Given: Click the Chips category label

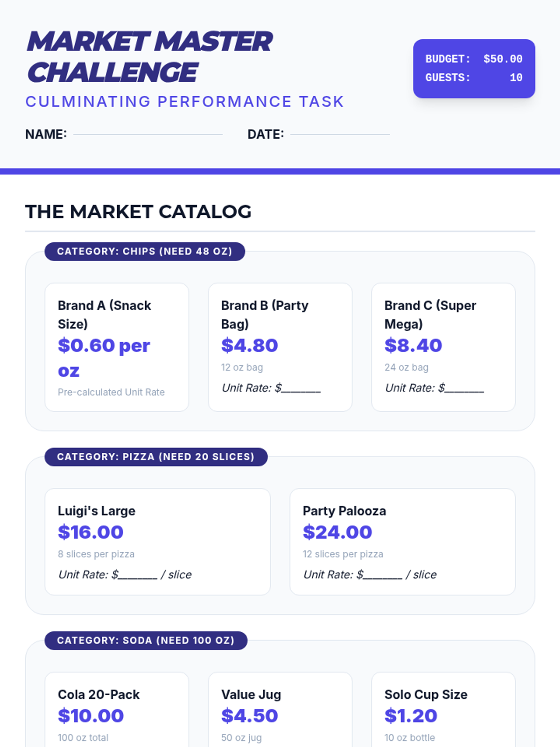Looking at the screenshot, I should (x=145, y=252).
